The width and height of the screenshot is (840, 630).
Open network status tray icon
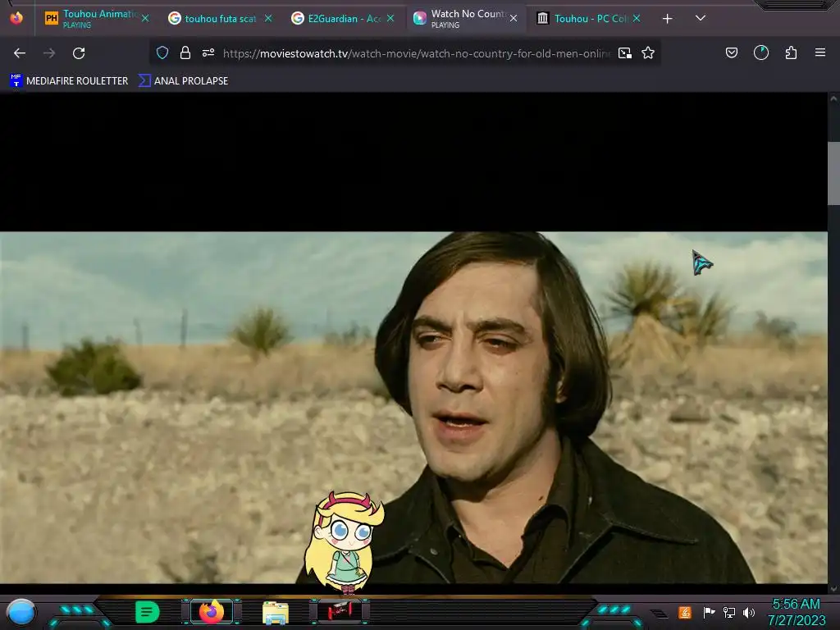729,612
